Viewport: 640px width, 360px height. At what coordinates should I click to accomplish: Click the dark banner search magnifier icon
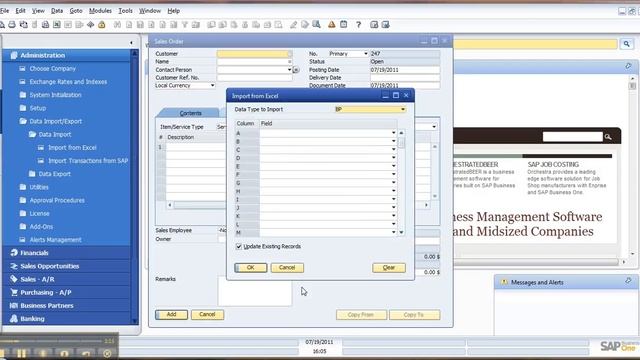click(x=608, y=137)
